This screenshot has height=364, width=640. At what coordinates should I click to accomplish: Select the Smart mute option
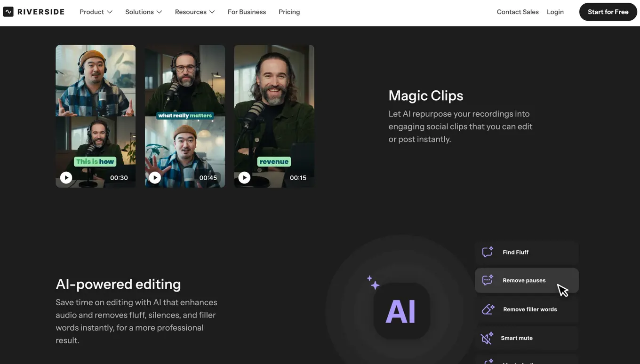527,338
